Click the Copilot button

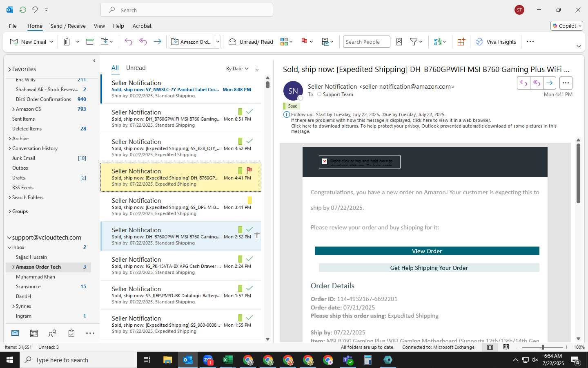[567, 26]
